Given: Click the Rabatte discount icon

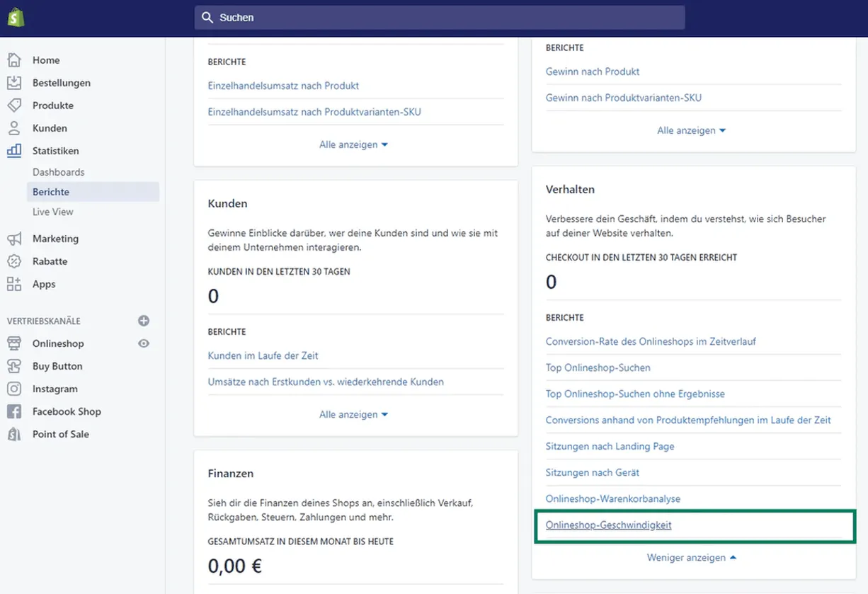Looking at the screenshot, I should pyautogui.click(x=14, y=261).
